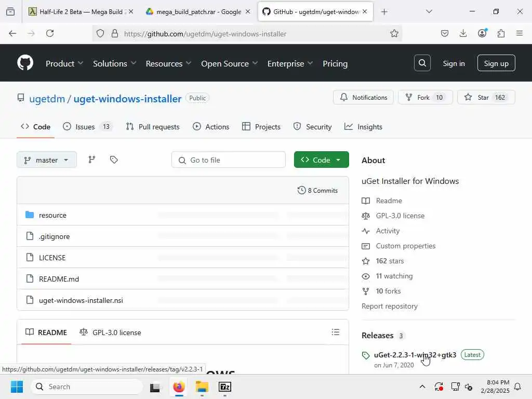Viewport: 532px width, 399px height.
Task: Click the Windows taskbar Search box
Action: tap(87, 387)
